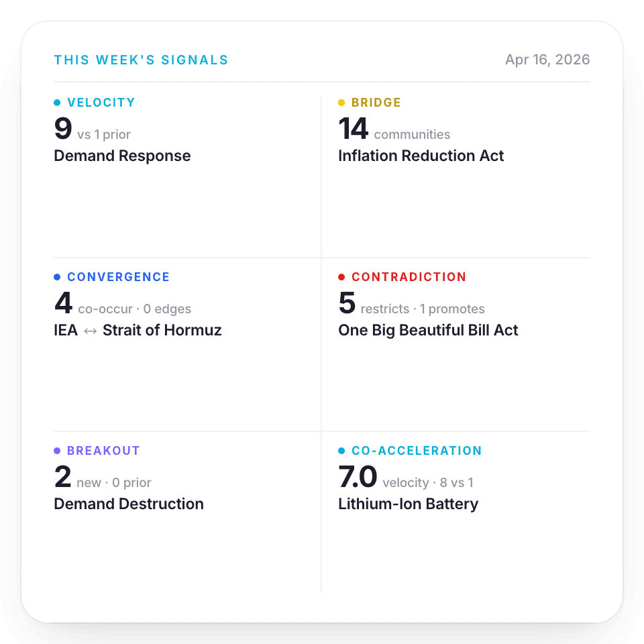The width and height of the screenshot is (644, 644).
Task: Click the cyan Co-Acceleration signal dot icon
Action: click(341, 450)
